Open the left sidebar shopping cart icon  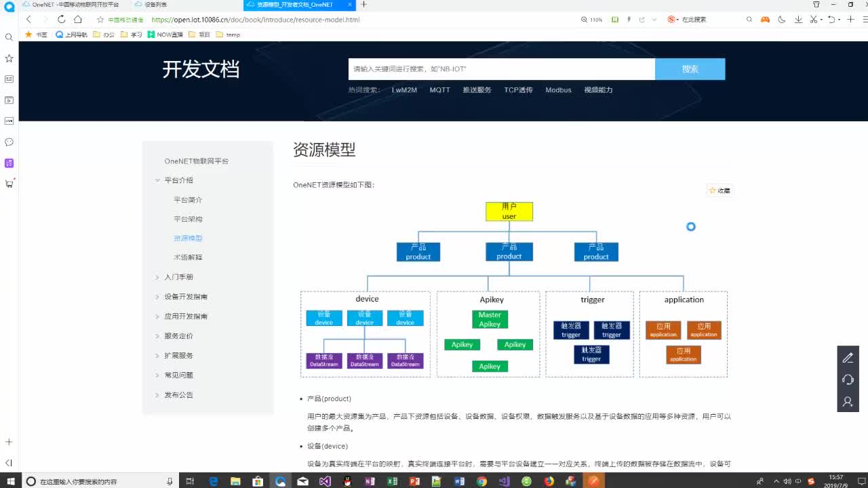(9, 184)
